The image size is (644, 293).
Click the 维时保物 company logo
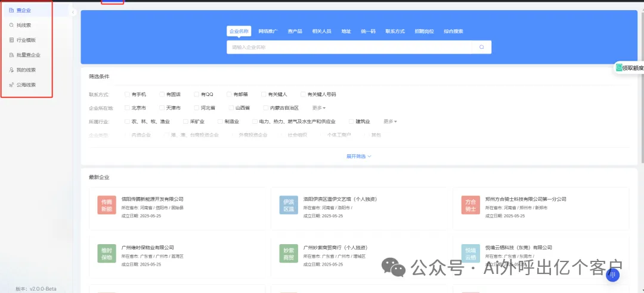pyautogui.click(x=107, y=254)
